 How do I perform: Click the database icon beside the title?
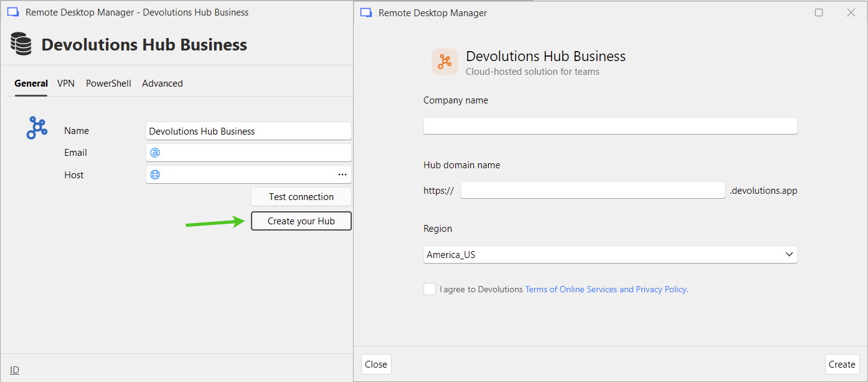coord(21,45)
